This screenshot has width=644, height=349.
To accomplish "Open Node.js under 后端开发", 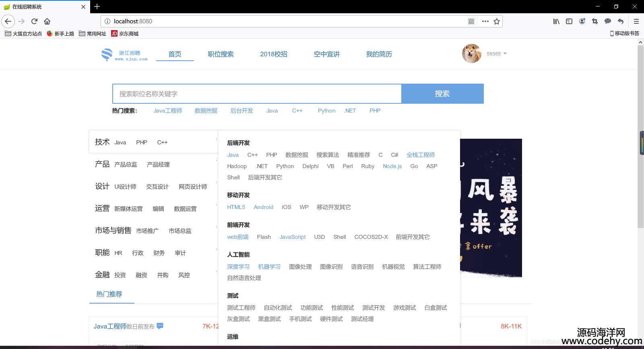I will [392, 166].
